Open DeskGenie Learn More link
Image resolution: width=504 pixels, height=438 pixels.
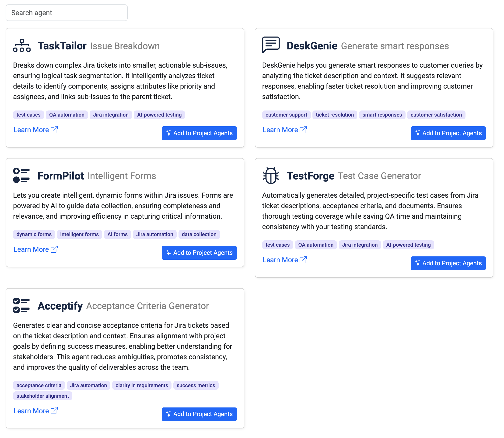click(x=280, y=130)
